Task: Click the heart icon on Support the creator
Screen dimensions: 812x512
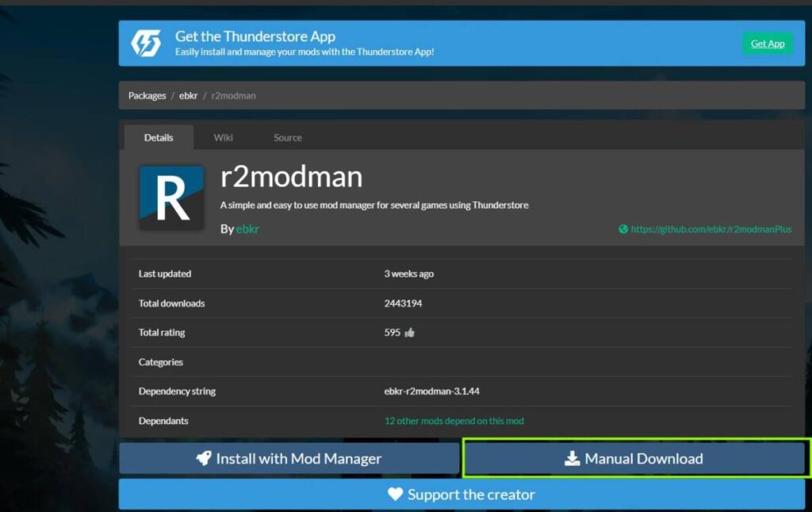Action: tap(395, 495)
